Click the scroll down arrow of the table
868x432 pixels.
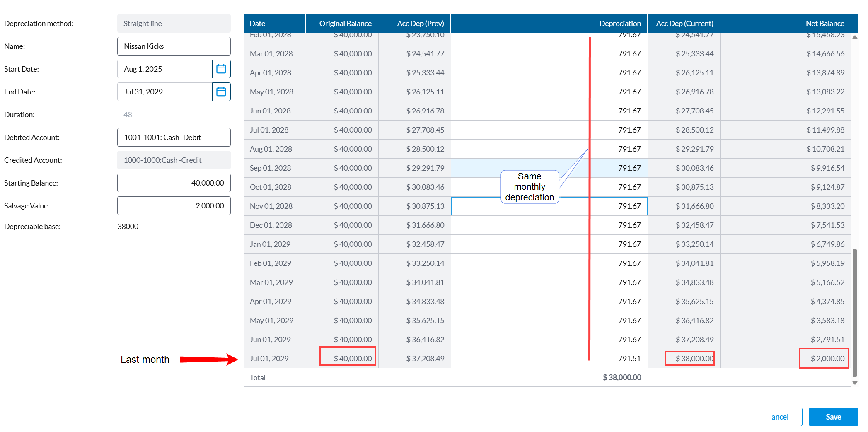855,383
